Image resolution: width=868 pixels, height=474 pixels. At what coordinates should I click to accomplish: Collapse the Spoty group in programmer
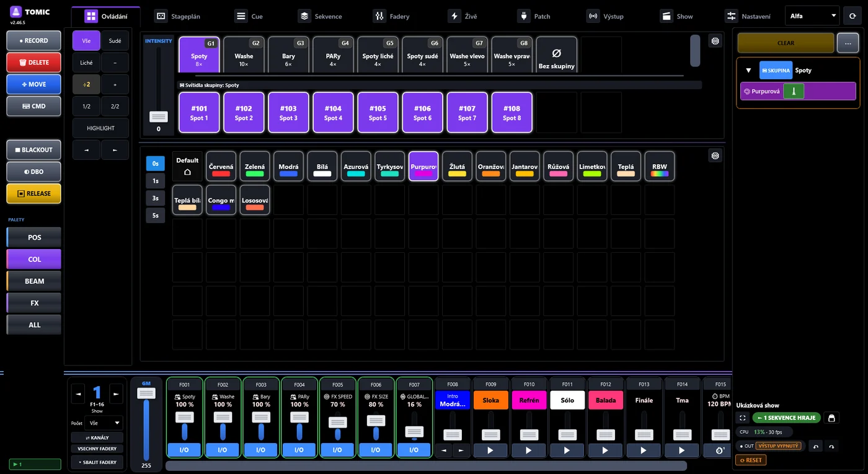click(748, 71)
